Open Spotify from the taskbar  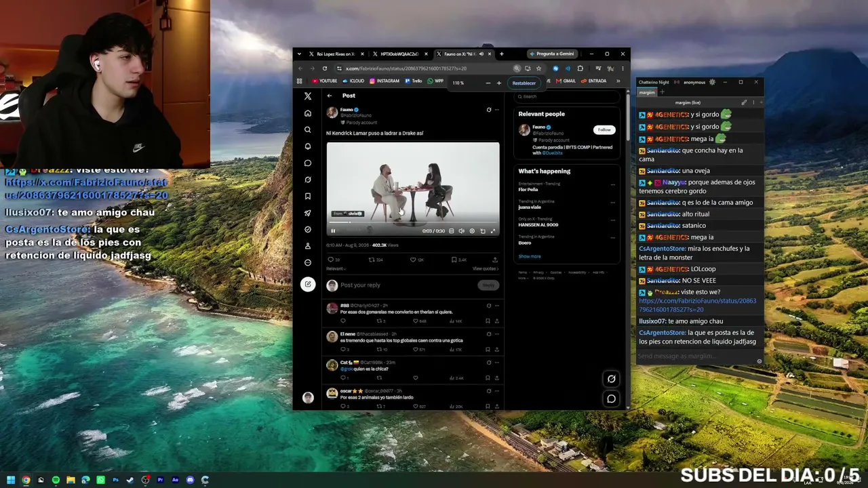click(56, 480)
